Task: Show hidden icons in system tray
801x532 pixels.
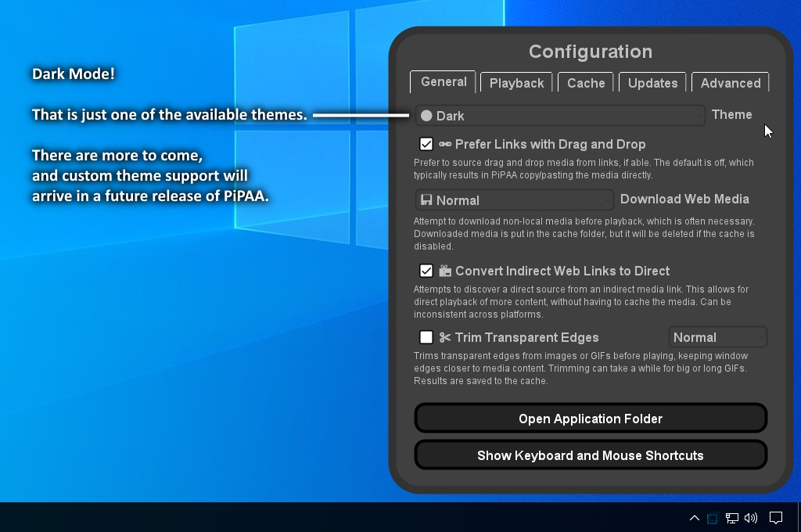Action: click(x=695, y=518)
